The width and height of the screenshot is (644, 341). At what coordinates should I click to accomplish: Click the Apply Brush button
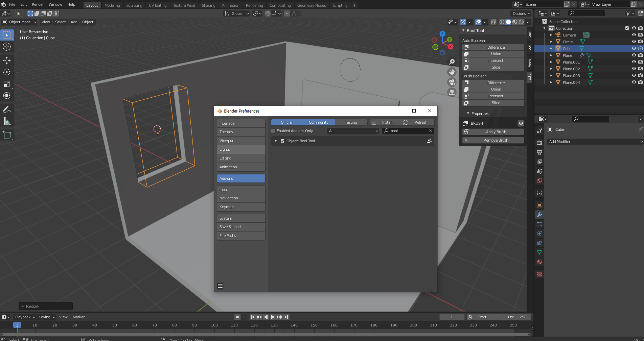(x=493, y=132)
